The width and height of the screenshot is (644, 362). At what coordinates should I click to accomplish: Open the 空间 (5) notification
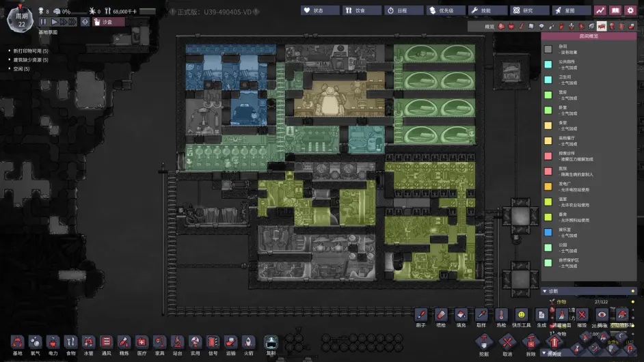pyautogui.click(x=21, y=69)
